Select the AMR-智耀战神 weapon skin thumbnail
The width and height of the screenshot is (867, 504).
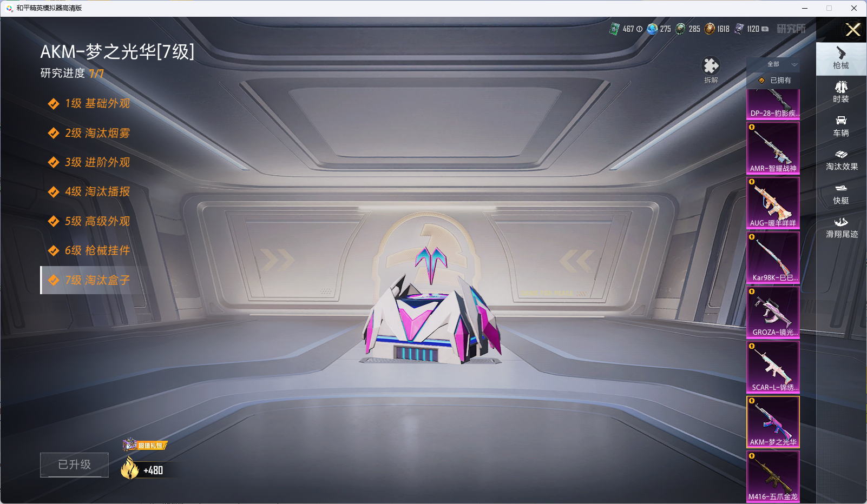(x=773, y=148)
